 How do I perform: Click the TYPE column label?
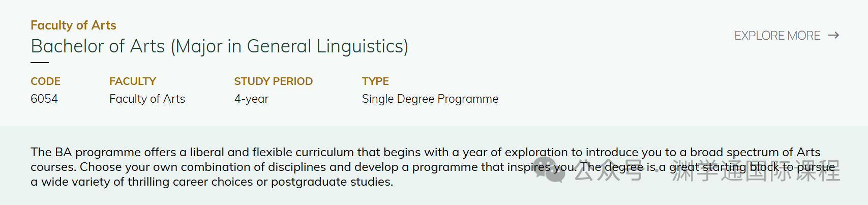point(375,81)
